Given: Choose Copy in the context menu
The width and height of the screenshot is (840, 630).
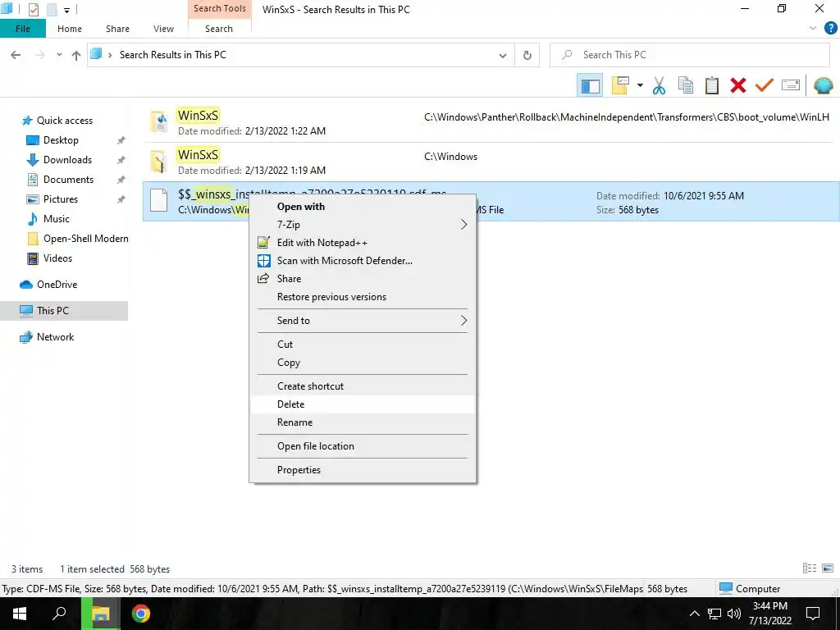Looking at the screenshot, I should tap(363, 363).
